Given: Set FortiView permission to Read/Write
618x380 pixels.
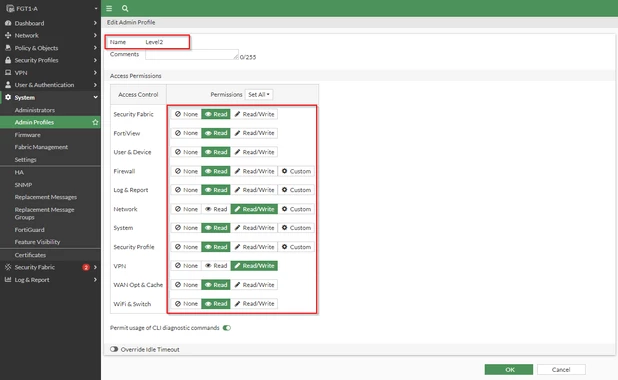Looking at the screenshot, I should tap(254, 133).
